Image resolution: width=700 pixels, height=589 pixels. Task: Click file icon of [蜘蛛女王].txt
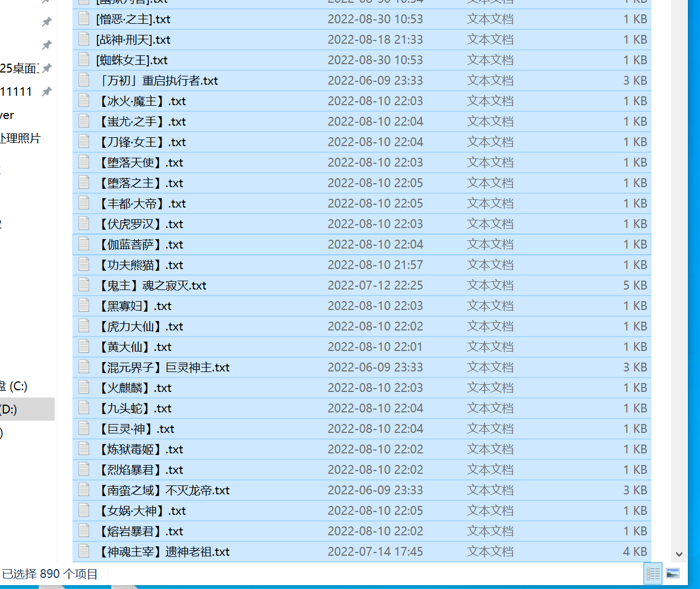(84, 60)
